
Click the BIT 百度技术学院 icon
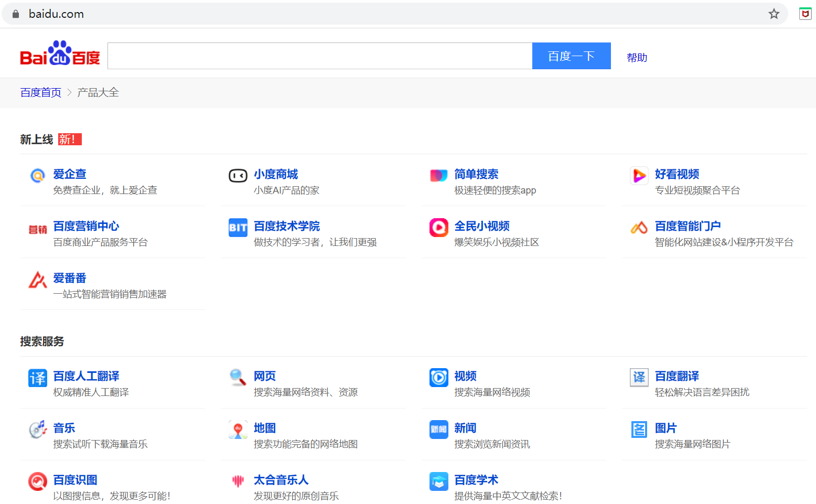[x=238, y=228]
